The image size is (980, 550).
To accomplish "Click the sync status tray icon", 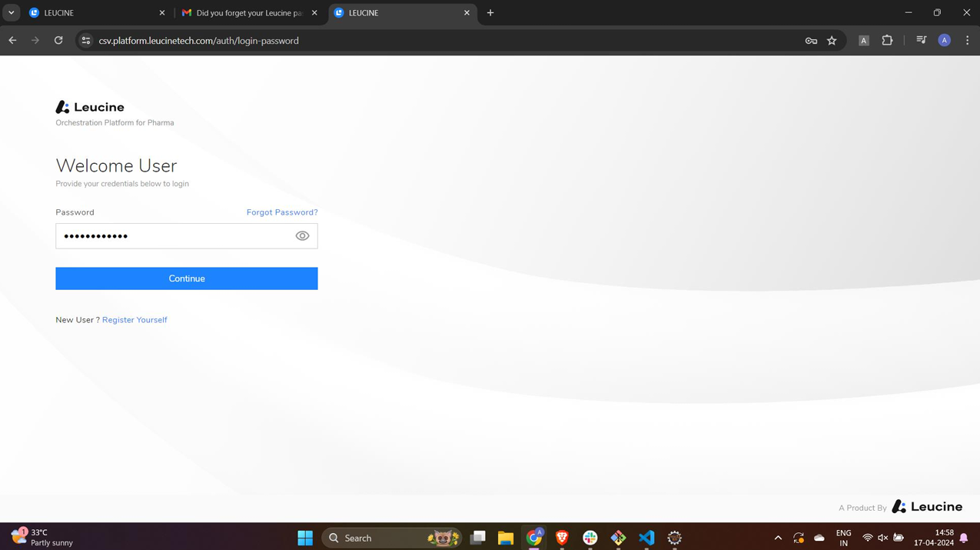I will tap(799, 538).
